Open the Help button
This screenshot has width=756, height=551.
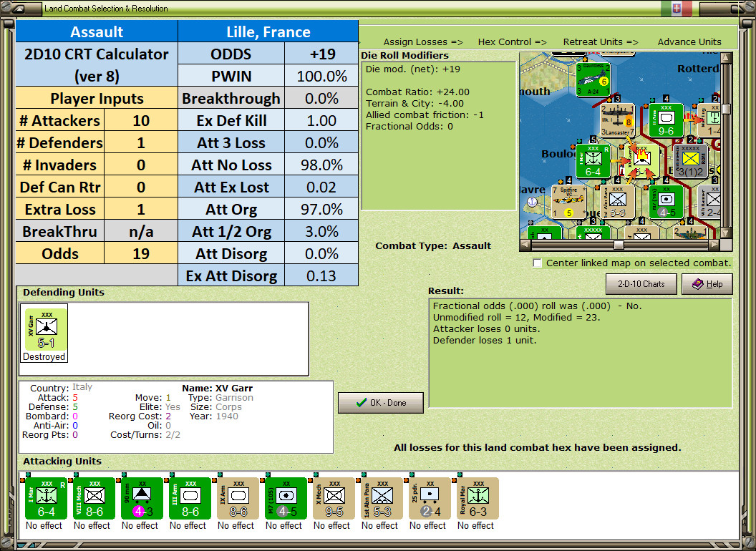(707, 284)
